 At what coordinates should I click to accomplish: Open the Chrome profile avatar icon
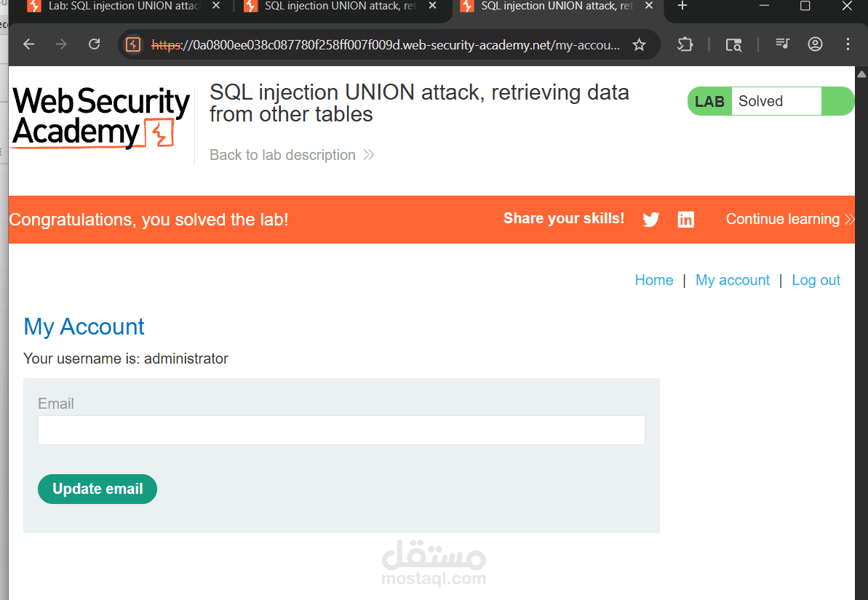click(x=815, y=44)
